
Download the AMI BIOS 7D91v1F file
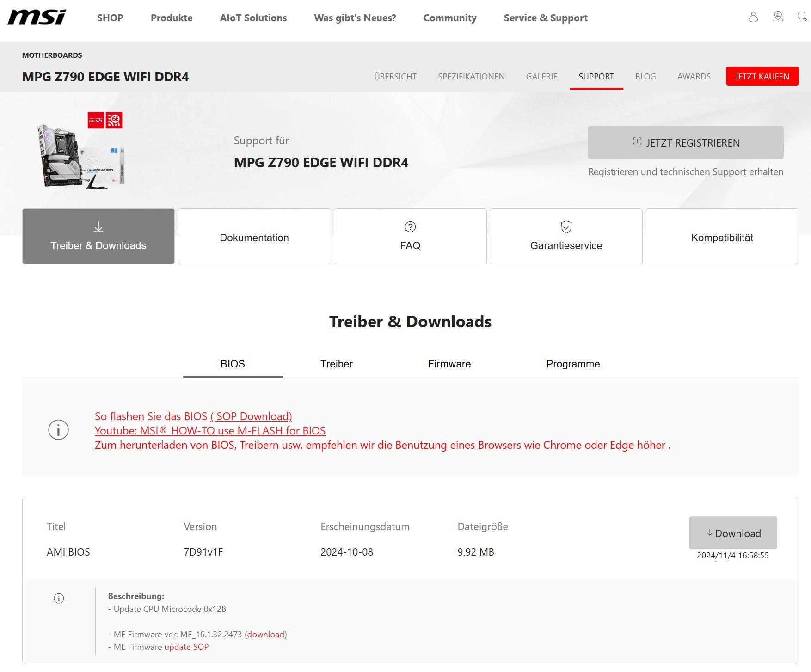pyautogui.click(x=733, y=533)
